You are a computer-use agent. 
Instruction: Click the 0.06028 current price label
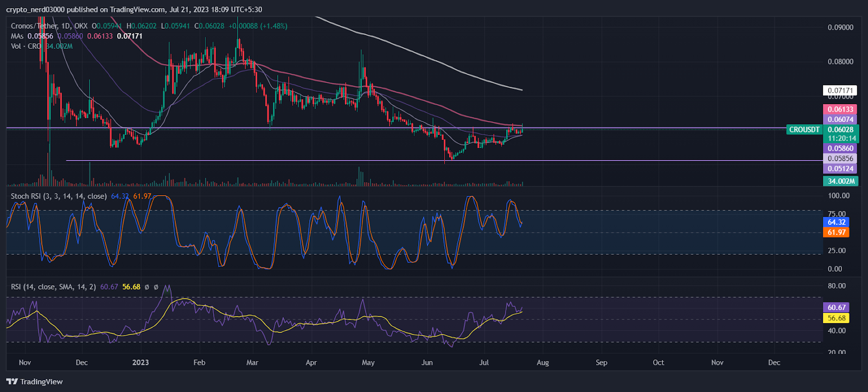pos(840,130)
